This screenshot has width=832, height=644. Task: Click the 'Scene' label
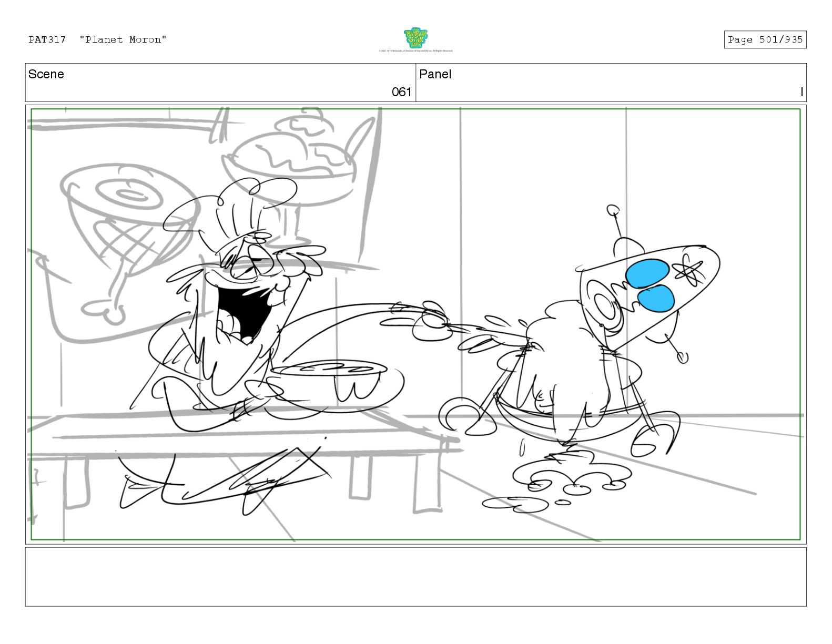point(46,74)
